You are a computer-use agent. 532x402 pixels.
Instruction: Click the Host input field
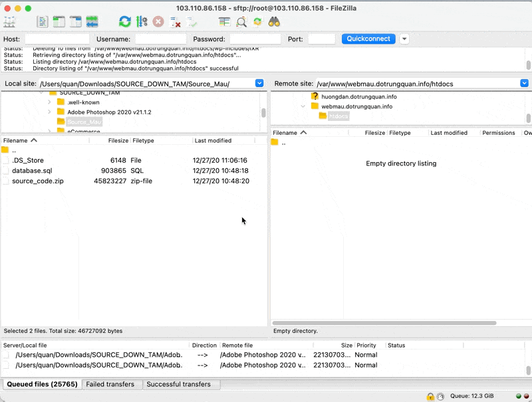[x=57, y=39]
